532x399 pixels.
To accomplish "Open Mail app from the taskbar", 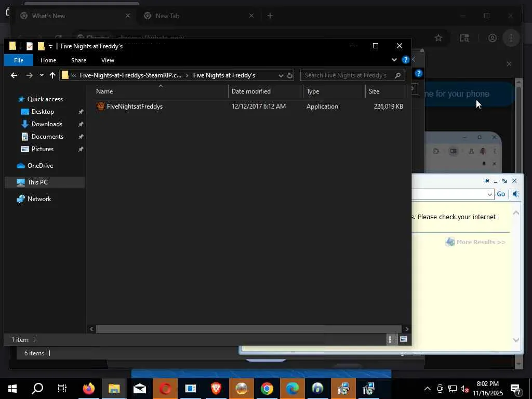I will click(139, 389).
